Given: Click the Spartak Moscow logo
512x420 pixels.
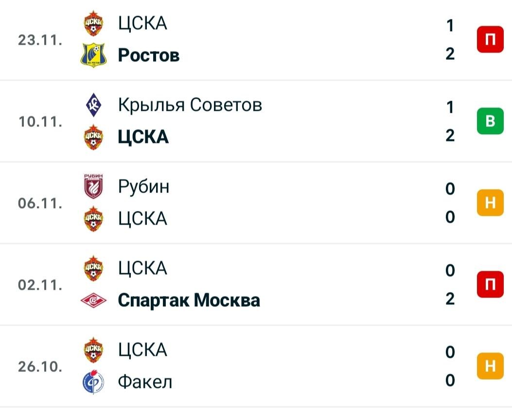Looking at the screenshot, I should coord(93,300).
